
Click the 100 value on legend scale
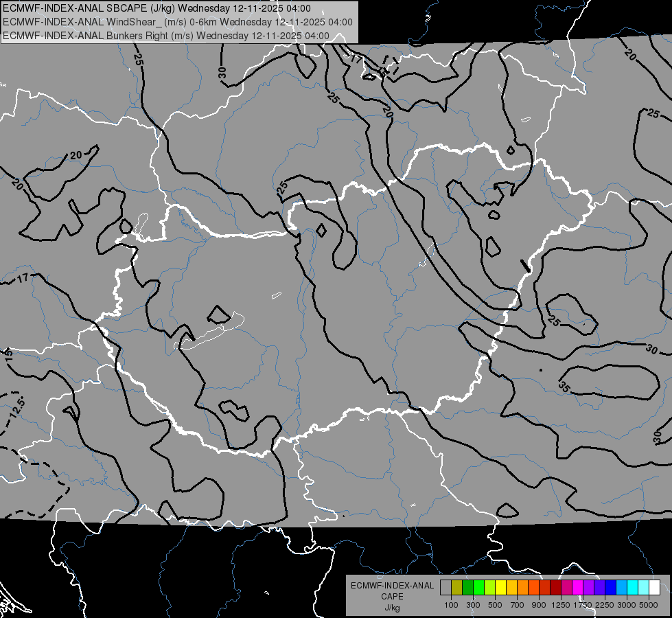(451, 605)
